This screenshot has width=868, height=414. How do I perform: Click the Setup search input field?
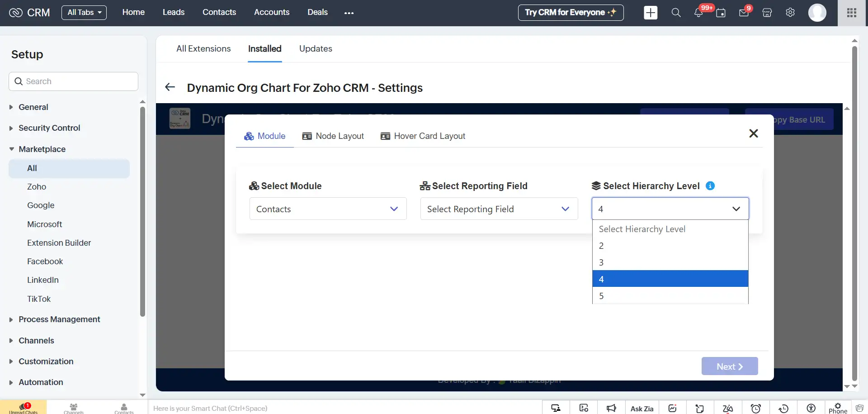pyautogui.click(x=73, y=81)
